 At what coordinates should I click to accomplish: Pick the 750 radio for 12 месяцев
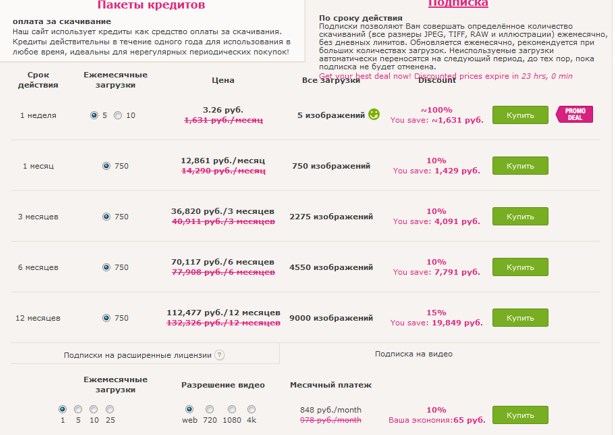pyautogui.click(x=107, y=318)
